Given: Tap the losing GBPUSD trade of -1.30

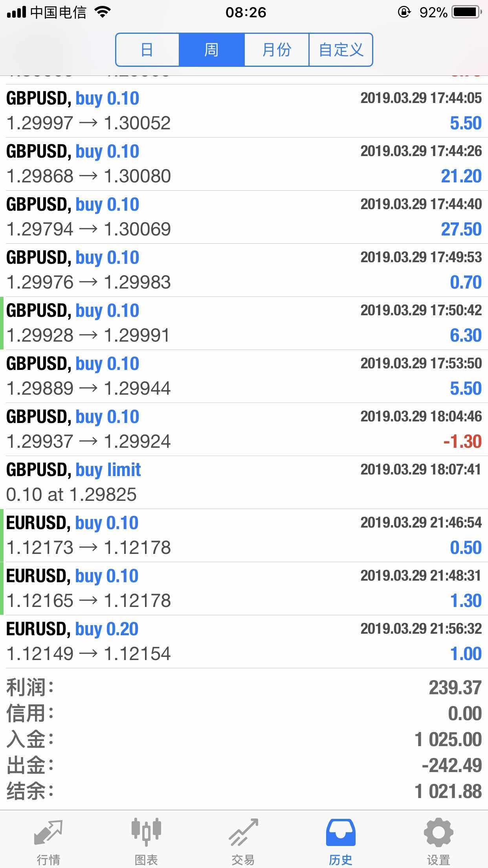Looking at the screenshot, I should coord(244,429).
